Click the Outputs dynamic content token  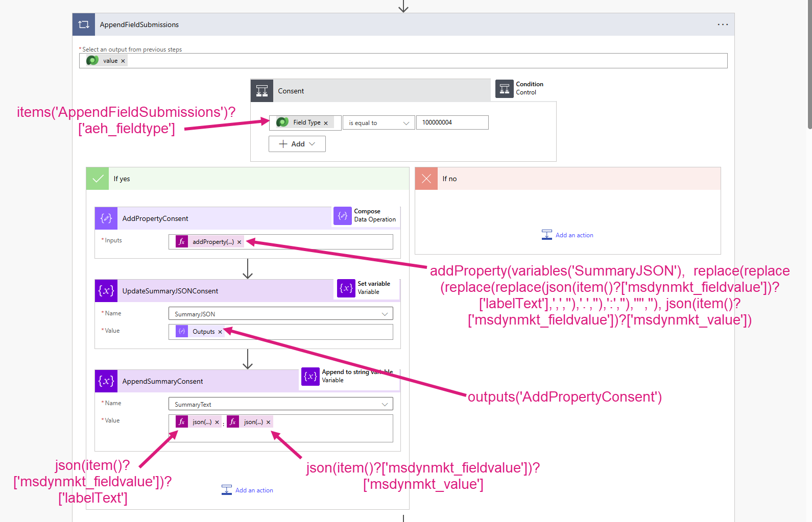200,332
